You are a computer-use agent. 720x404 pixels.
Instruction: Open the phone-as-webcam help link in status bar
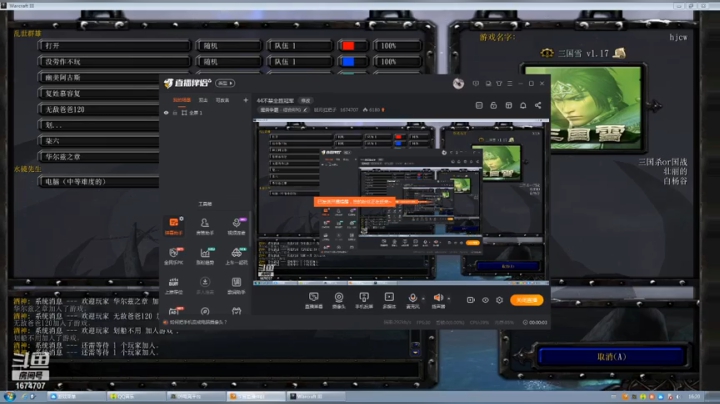pyautogui.click(x=196, y=322)
